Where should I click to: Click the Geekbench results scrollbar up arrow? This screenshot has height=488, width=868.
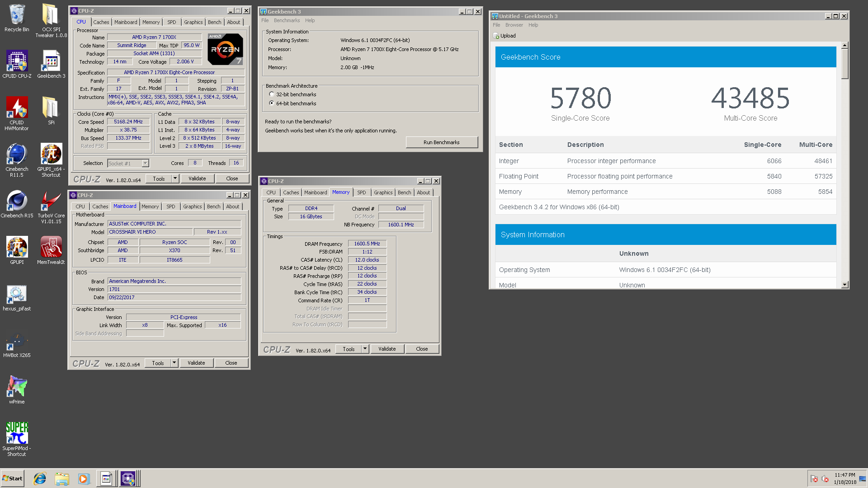click(844, 45)
